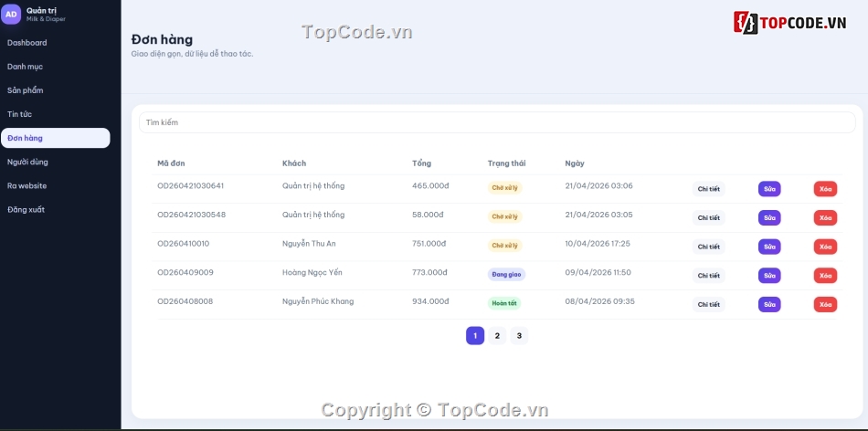
Task: Click the Hoàn tất status badge
Action: coord(504,303)
